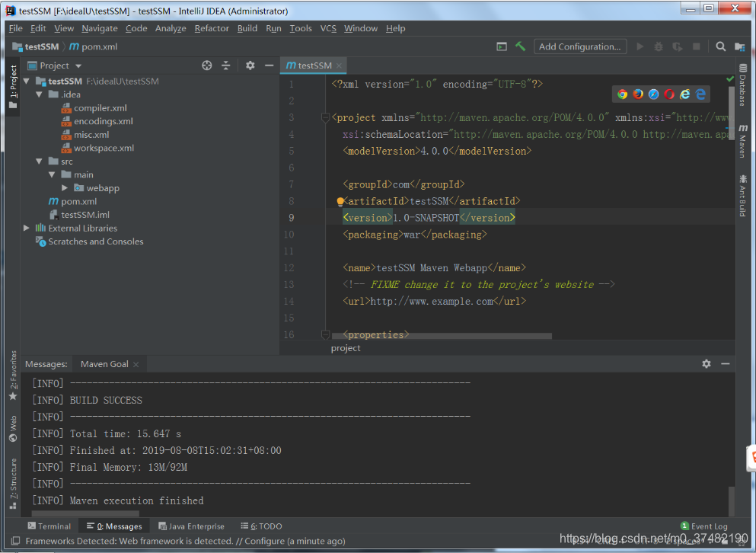Switch to the Terminal tab

pos(49,526)
